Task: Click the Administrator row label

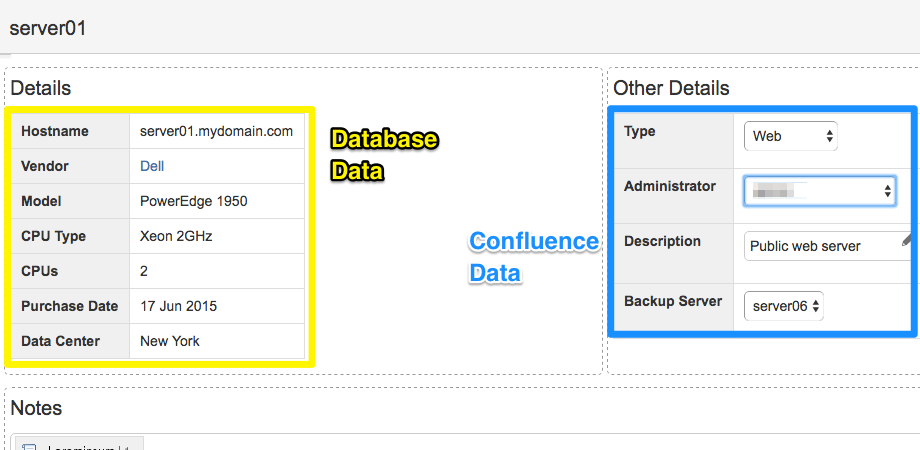Action: coord(670,186)
